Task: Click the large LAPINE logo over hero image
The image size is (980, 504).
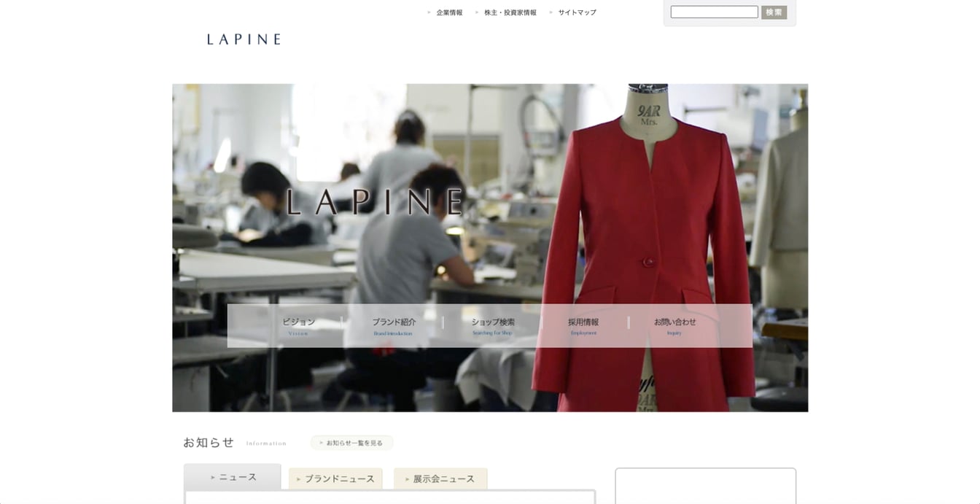Action: (x=376, y=202)
